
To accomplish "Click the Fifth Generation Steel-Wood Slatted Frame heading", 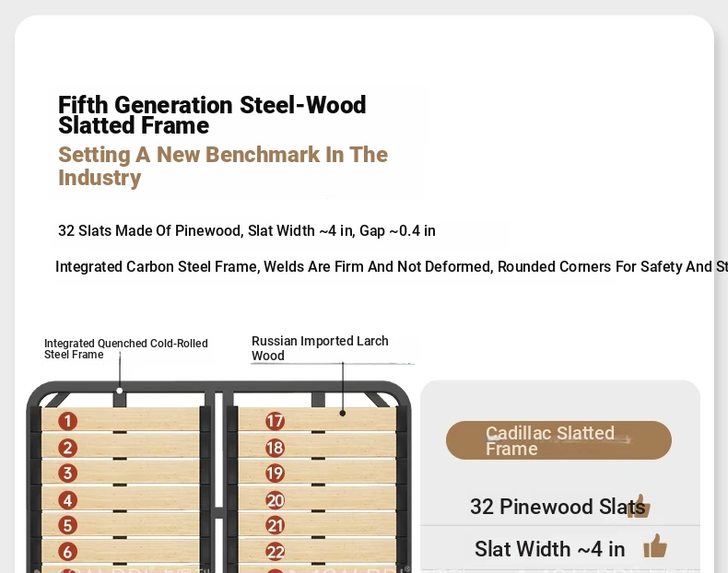I will point(212,115).
